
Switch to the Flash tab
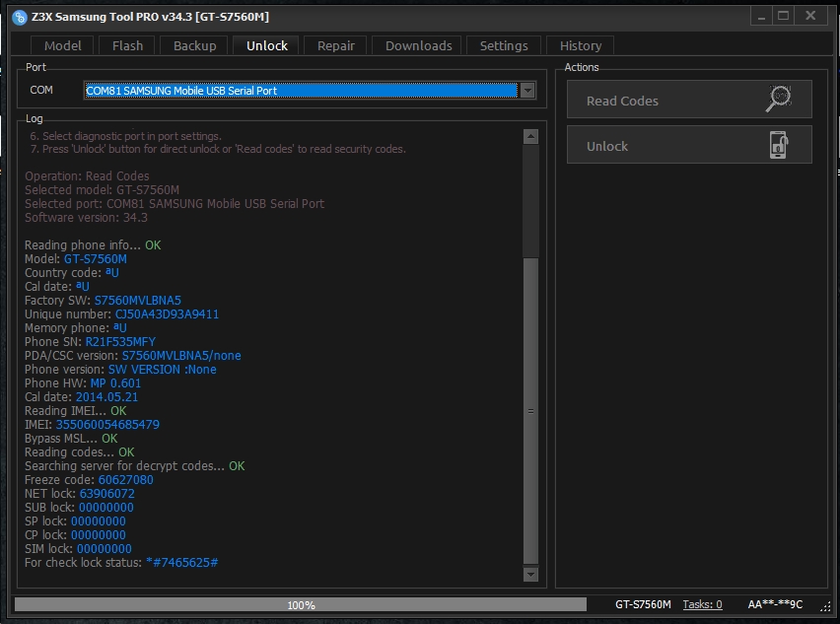pyautogui.click(x=127, y=45)
